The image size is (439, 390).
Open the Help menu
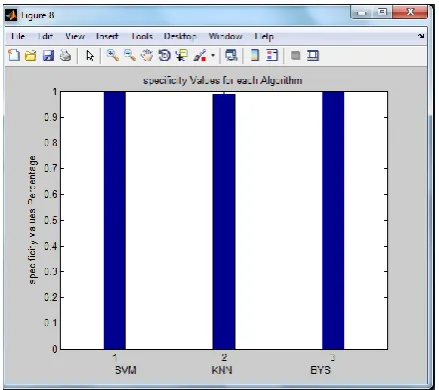264,36
